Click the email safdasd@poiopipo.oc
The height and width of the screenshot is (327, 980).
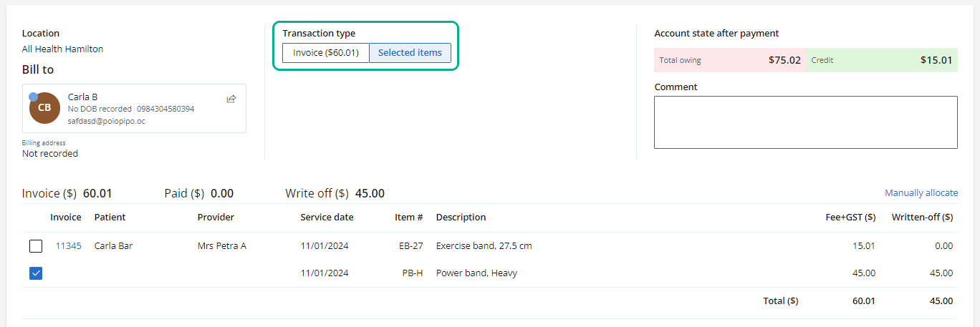107,122
